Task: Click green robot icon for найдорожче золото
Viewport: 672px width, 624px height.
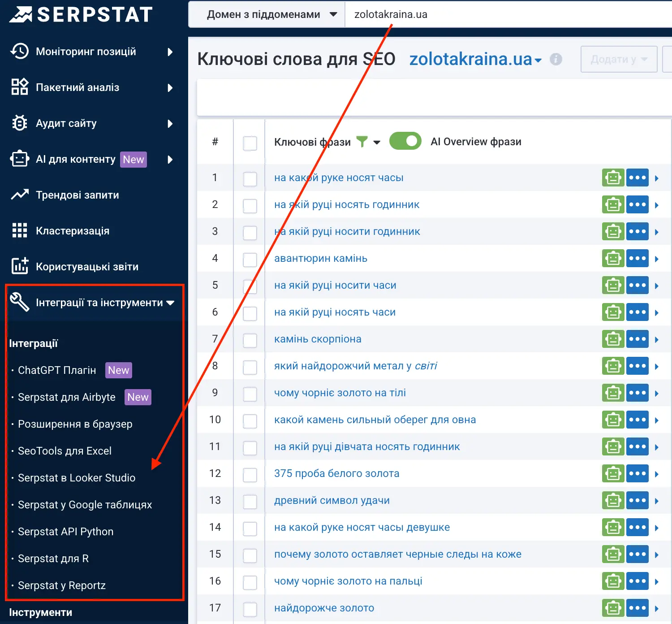Action: (613, 608)
